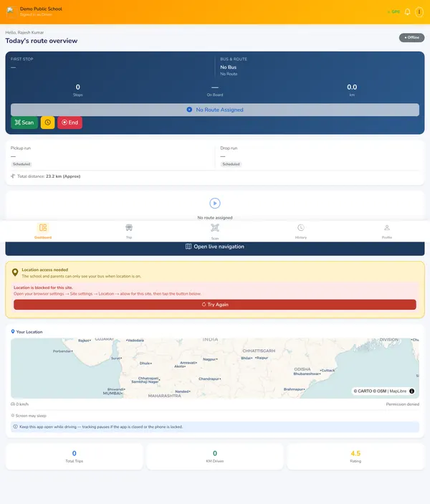Click the play circle above No route assigned

215,203
